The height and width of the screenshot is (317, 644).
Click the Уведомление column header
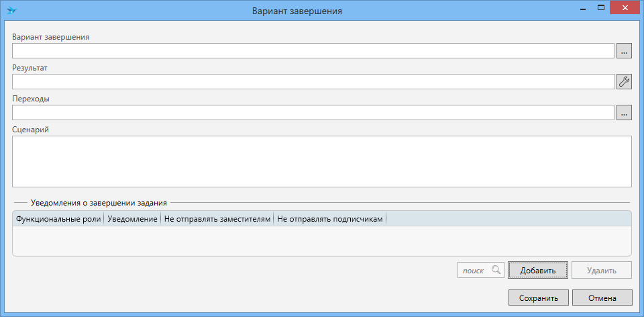(x=132, y=219)
